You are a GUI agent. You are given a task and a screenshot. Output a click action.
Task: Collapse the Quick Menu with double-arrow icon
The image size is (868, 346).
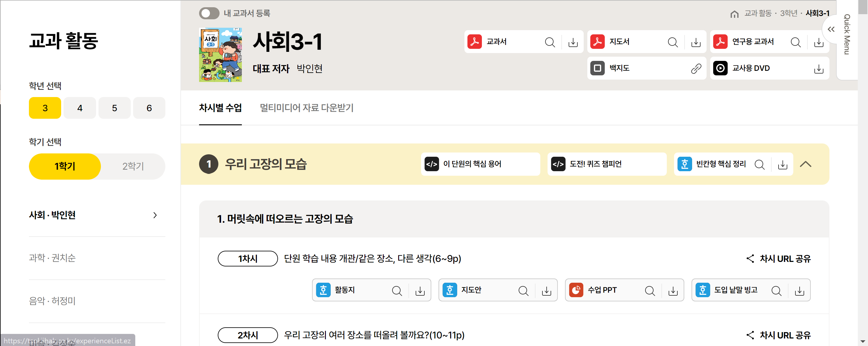(831, 29)
